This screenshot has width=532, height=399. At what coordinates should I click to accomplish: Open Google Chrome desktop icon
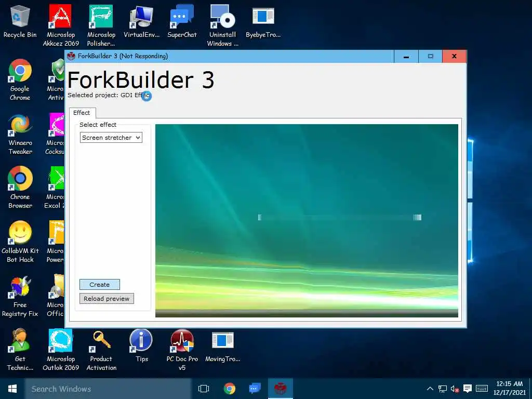coord(20,80)
